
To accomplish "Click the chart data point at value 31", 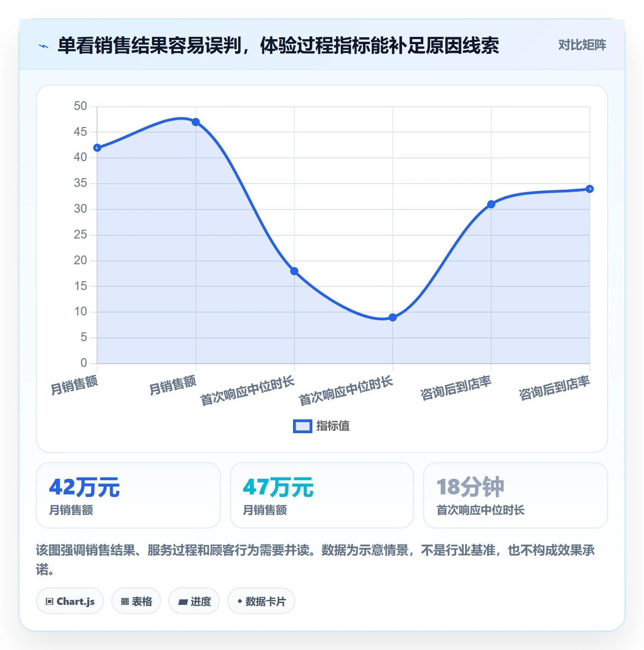I will [491, 204].
